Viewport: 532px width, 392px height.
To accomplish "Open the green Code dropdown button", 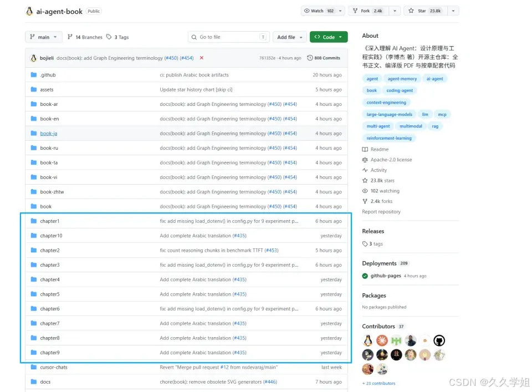I will [329, 37].
